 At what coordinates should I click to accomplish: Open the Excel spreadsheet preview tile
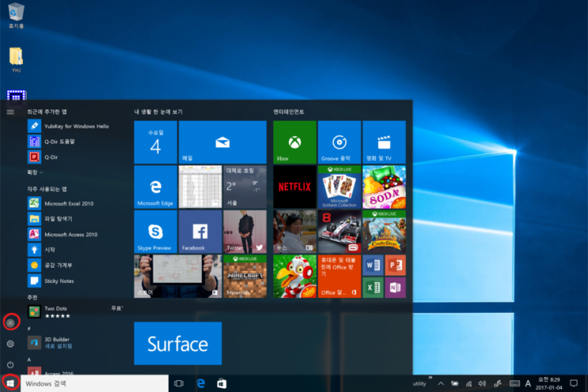(200, 187)
